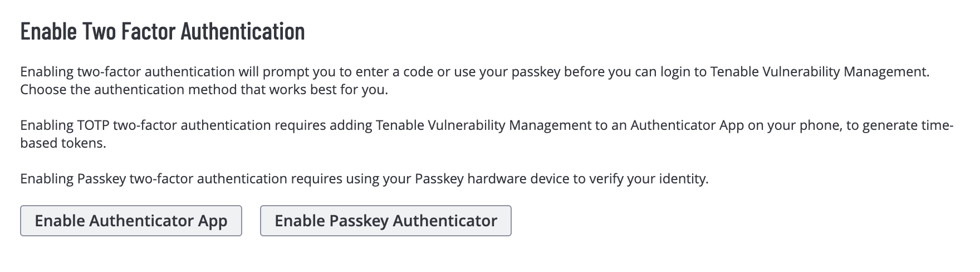This screenshot has height=272, width=980.
Task: Click 'Tenable Vulnerability Management' in the first paragraph
Action: coord(819,72)
